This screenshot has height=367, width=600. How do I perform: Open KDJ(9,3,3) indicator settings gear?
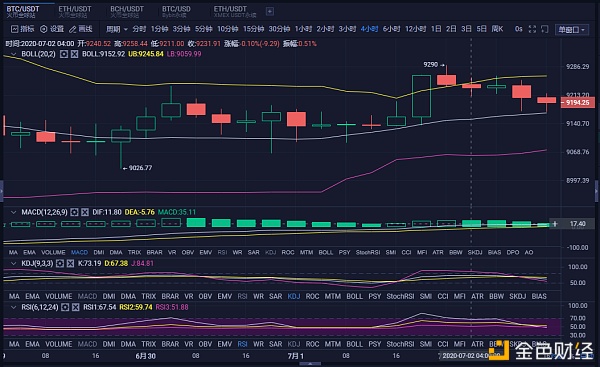(60, 263)
